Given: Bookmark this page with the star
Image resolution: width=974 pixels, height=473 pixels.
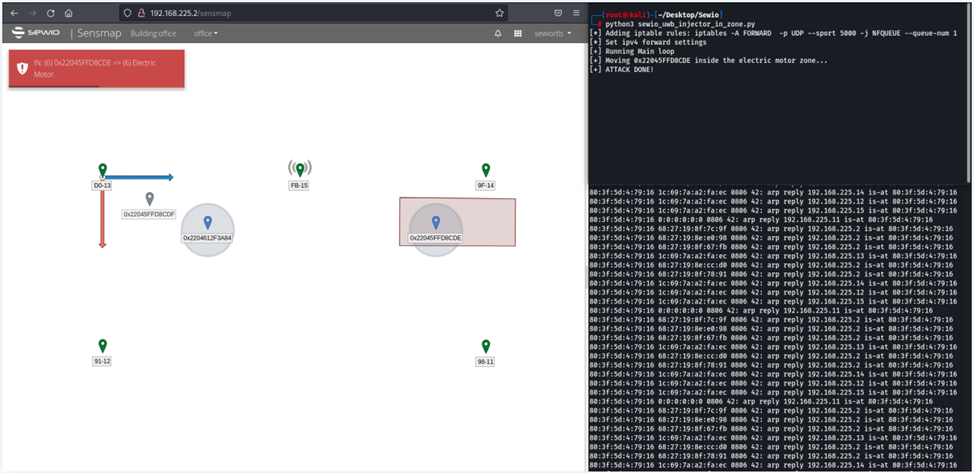Looking at the screenshot, I should [499, 13].
